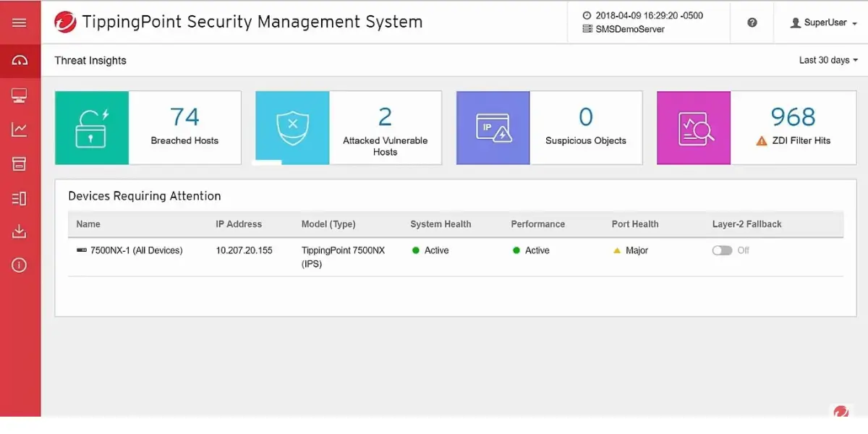
Task: Click the Breached Hosts unlocked padlock tile icon
Action: pyautogui.click(x=92, y=127)
